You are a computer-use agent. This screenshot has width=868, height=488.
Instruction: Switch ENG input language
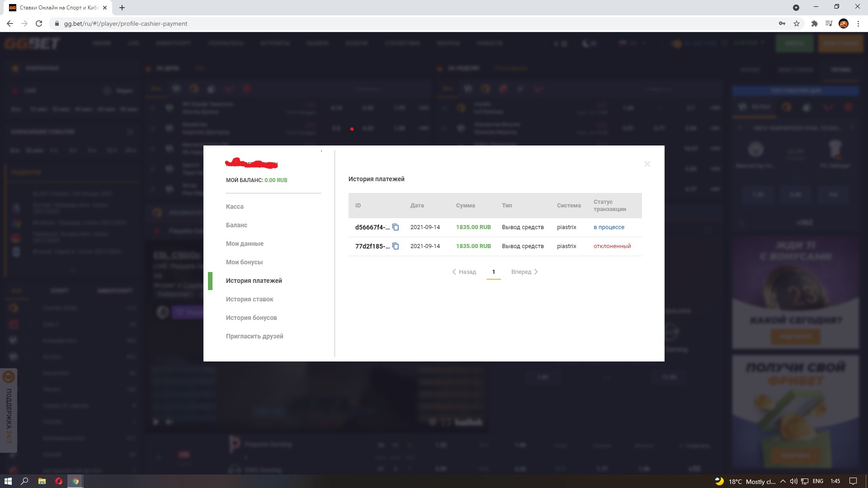tap(818, 481)
